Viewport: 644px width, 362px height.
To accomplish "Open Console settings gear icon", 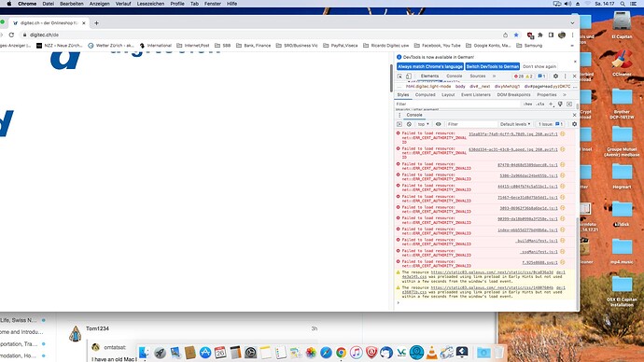I will pyautogui.click(x=574, y=124).
